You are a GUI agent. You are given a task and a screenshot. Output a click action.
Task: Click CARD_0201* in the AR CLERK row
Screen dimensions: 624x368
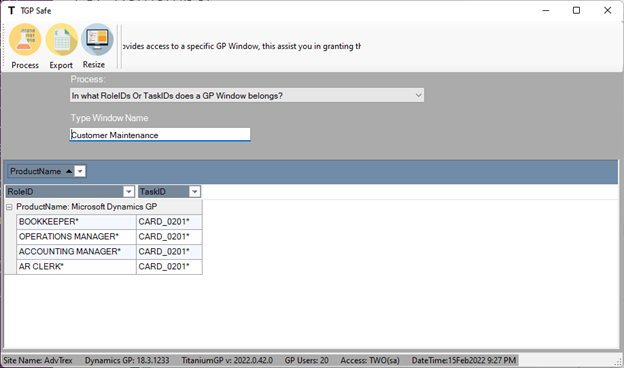pyautogui.click(x=169, y=267)
